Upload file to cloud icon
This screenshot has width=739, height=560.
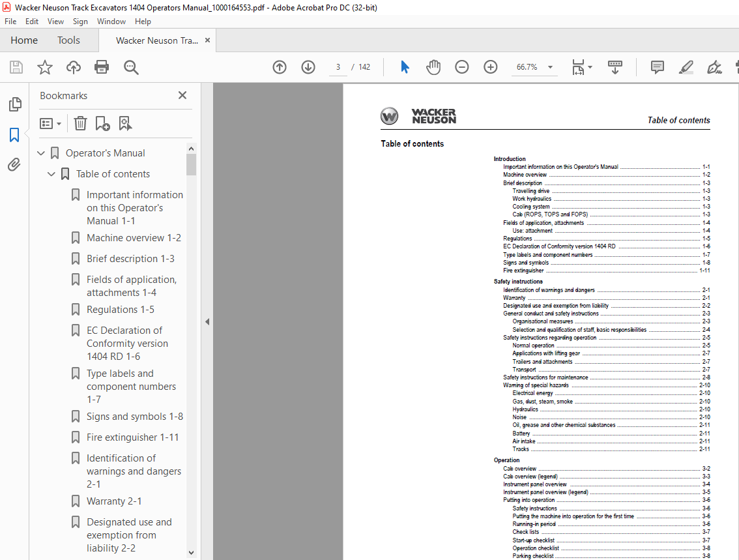tap(73, 67)
